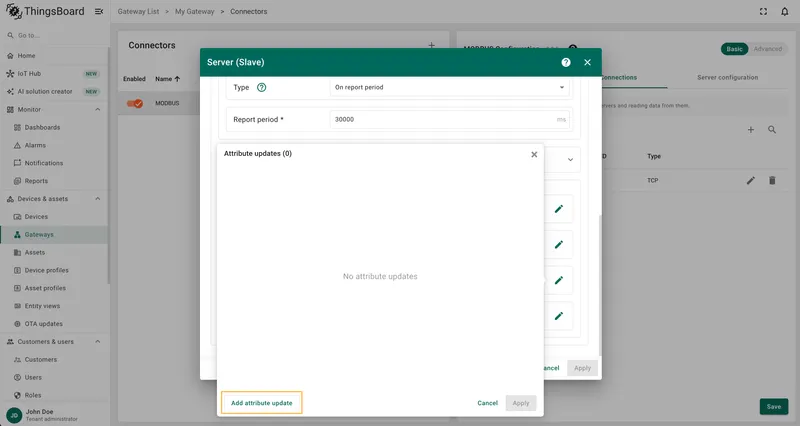Open IoT Hub in the sidebar
Image resolution: width=800 pixels, height=426 pixels.
click(54, 73)
